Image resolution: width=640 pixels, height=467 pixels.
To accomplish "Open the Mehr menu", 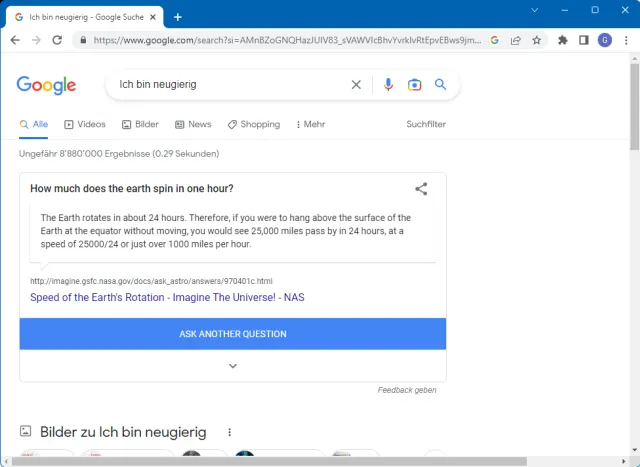I will click(311, 124).
